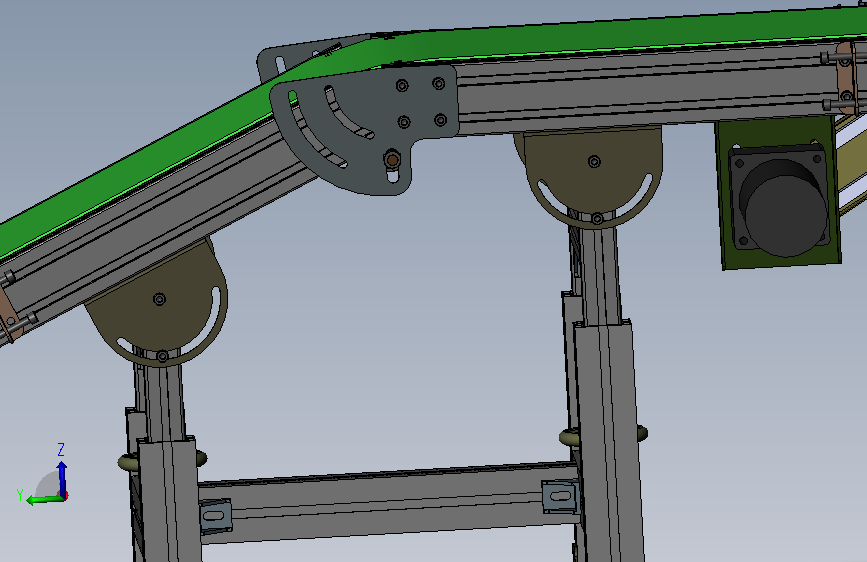Screen dimensions: 867x562
Task: Select the clamp knob on the left leg
Action: coord(128,462)
